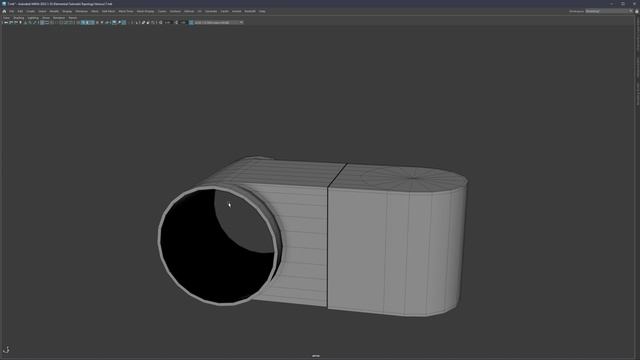
Task: Open the viewport Show panel menu
Action: pos(46,18)
